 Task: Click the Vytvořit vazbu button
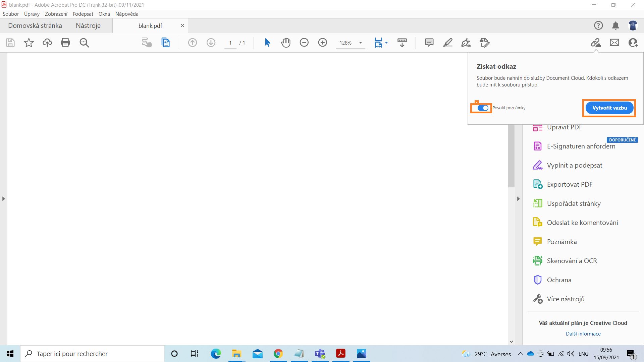coord(609,108)
